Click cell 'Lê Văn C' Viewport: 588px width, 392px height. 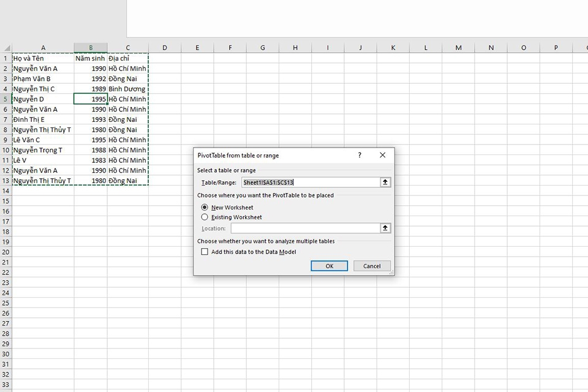click(43, 140)
